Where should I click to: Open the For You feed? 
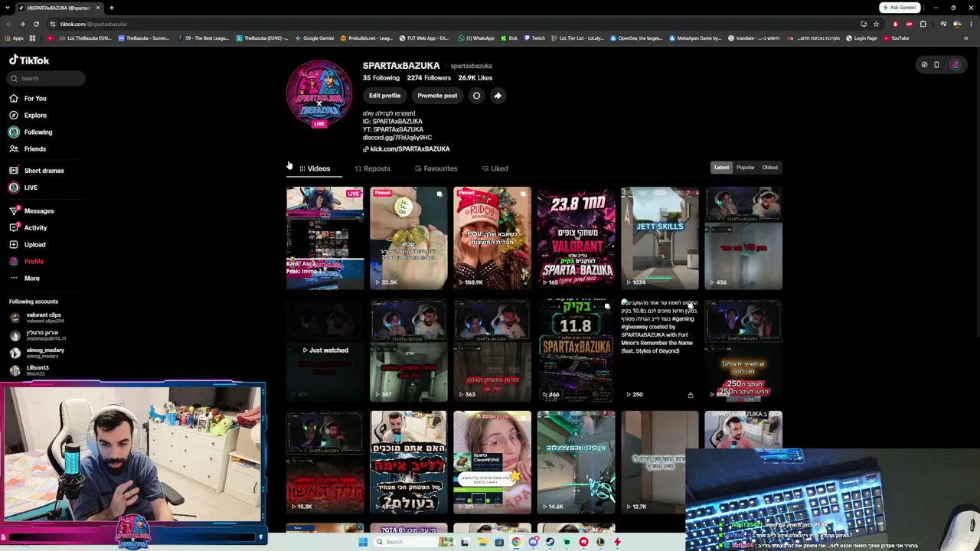coord(28,98)
